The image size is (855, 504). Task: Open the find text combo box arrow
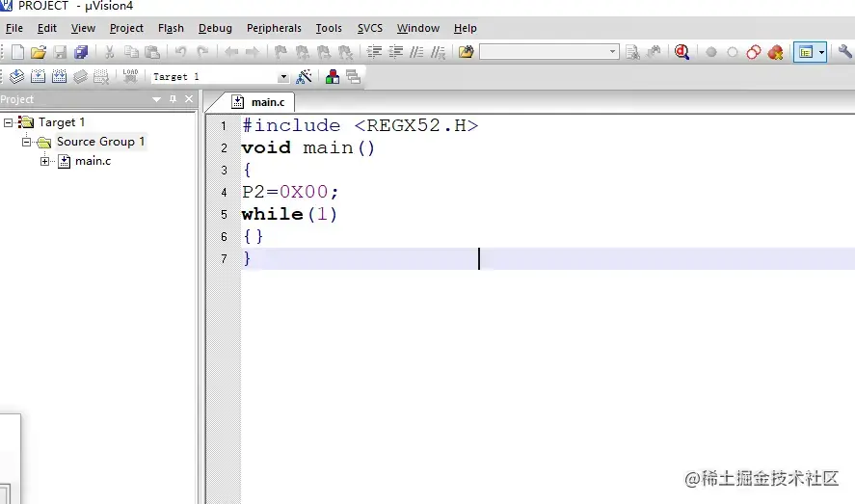(x=612, y=52)
